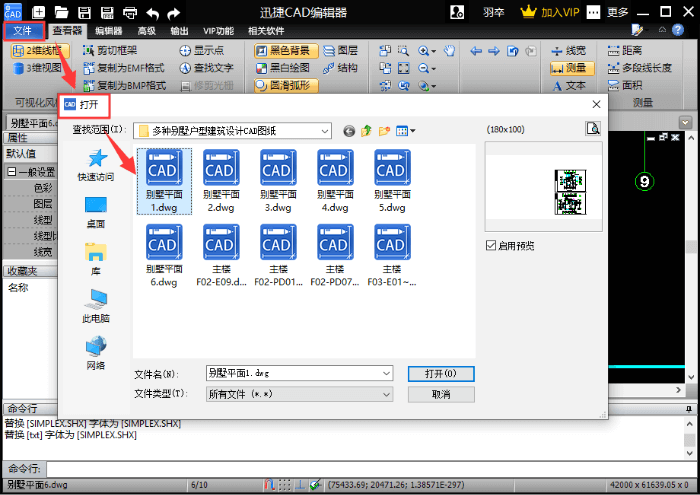Switch to the 相关软件 tab
This screenshot has width=700, height=495.
pos(266,31)
